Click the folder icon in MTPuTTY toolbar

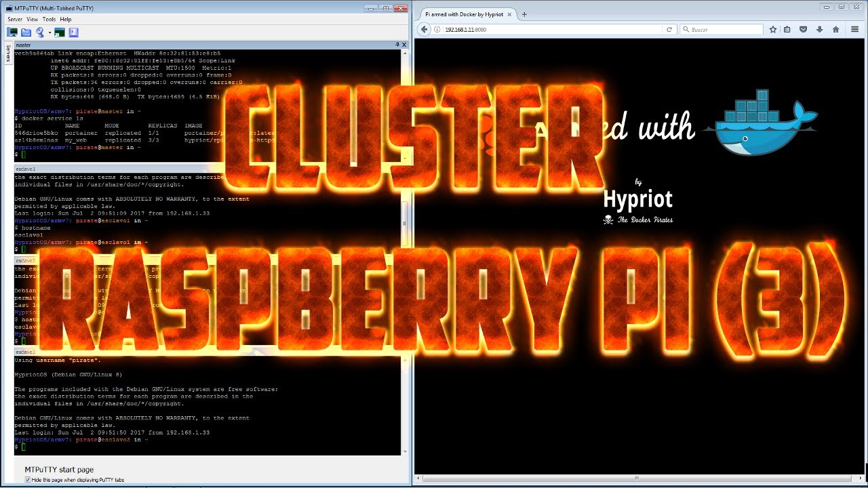pyautogui.click(x=26, y=32)
